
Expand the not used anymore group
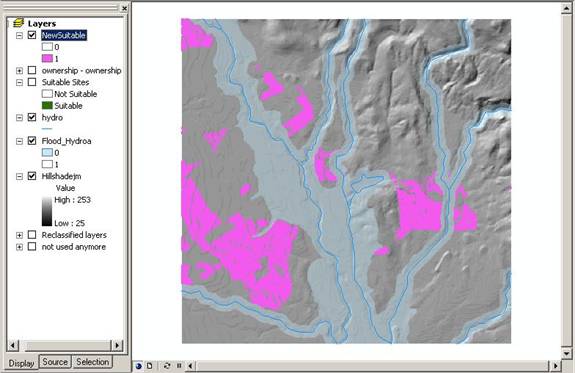[x=19, y=247]
